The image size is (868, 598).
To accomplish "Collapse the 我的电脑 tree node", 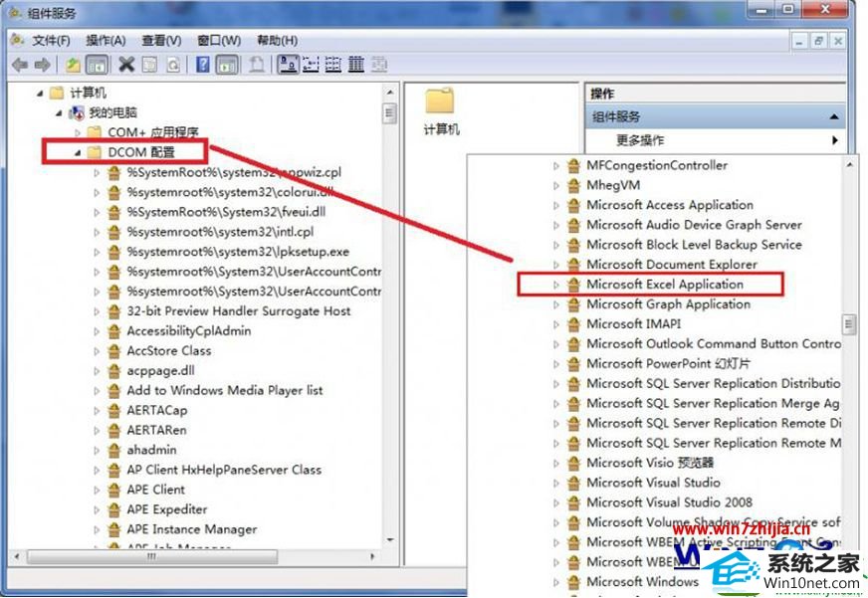I will 59,113.
